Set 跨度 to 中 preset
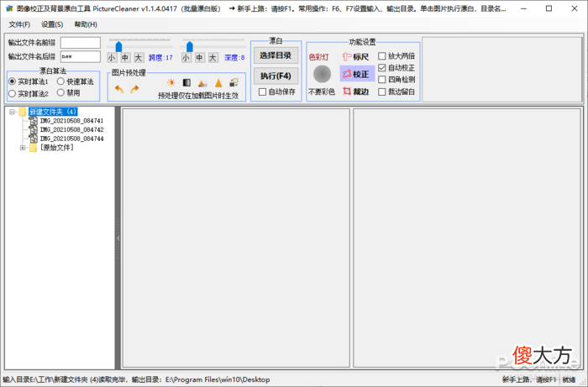 [125, 58]
